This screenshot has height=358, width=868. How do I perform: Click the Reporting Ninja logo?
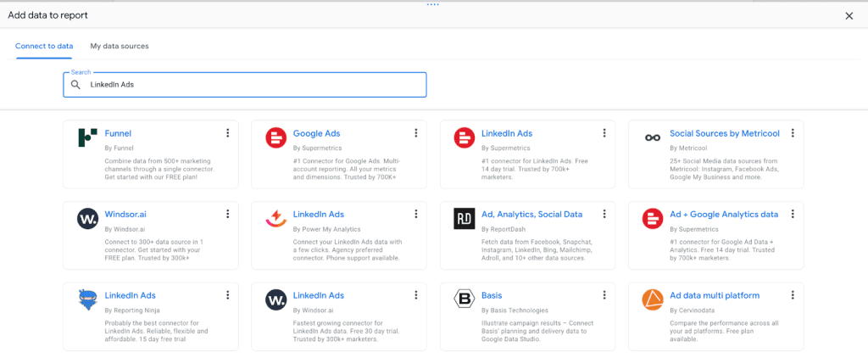coord(87,299)
